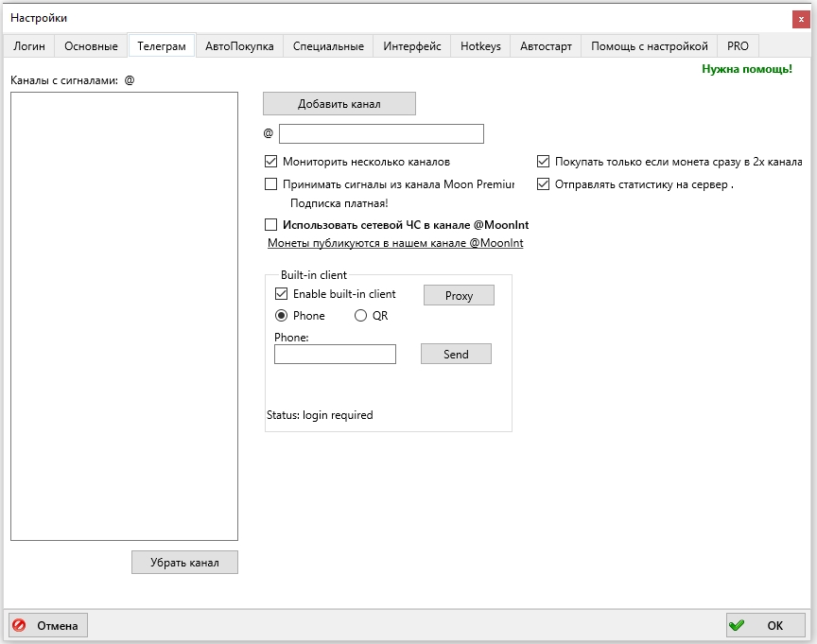Open the Автостарт tab
The height and width of the screenshot is (644, 817).
[x=546, y=46]
